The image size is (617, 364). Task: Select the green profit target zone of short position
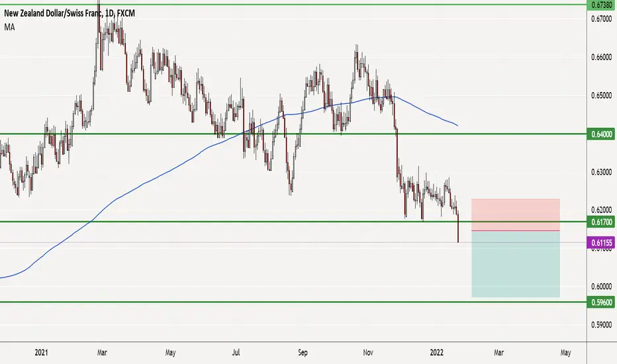tap(516, 264)
